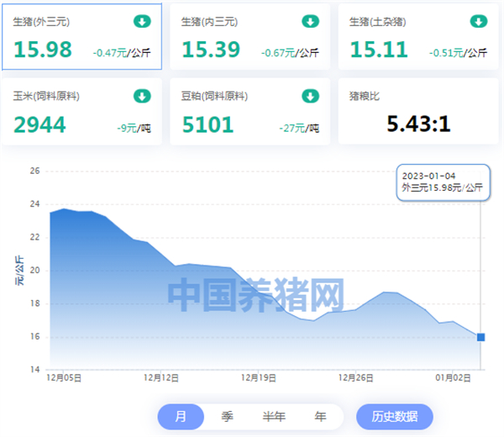
Task: Click the 12月19日 axis label
Action: click(259, 378)
